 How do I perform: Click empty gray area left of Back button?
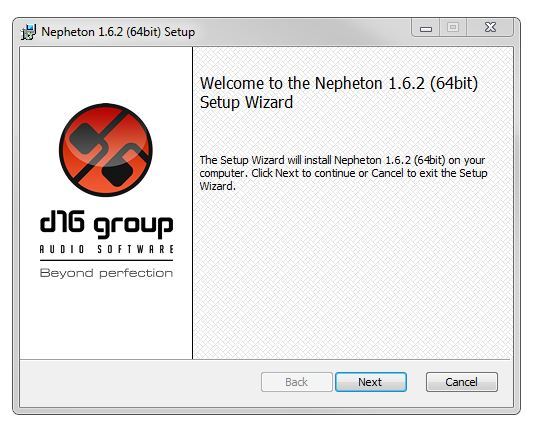pos(139,382)
